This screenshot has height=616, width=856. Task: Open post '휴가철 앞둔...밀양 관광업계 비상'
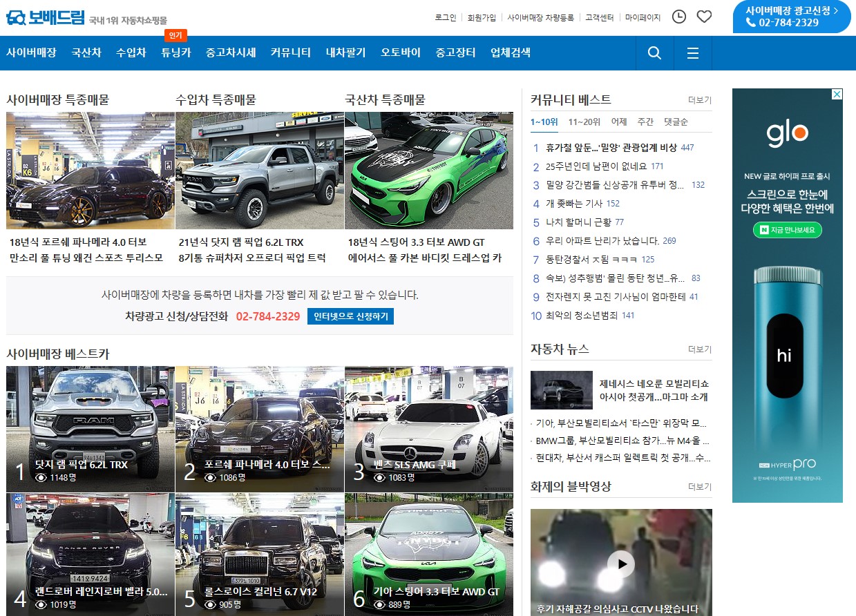[611, 148]
